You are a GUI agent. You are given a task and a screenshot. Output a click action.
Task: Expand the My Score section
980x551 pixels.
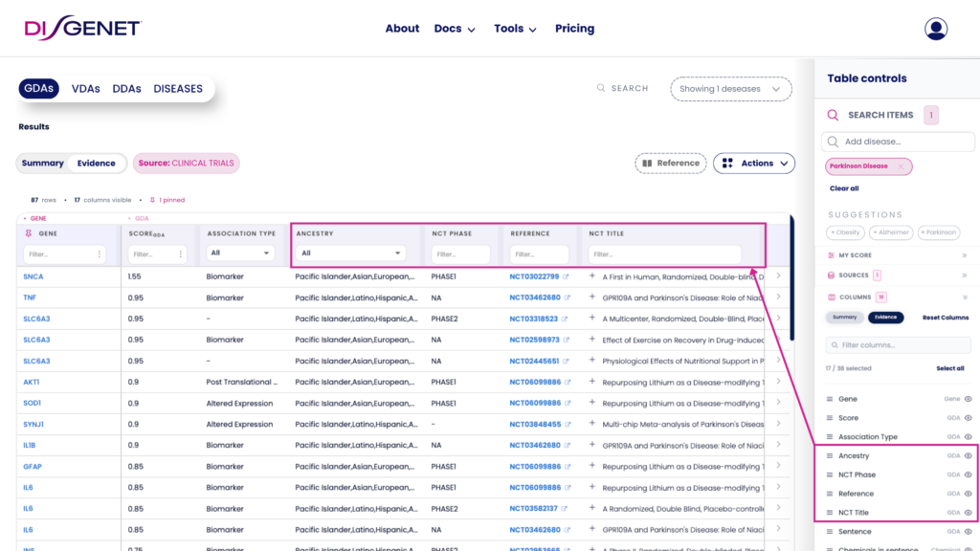pyautogui.click(x=965, y=254)
